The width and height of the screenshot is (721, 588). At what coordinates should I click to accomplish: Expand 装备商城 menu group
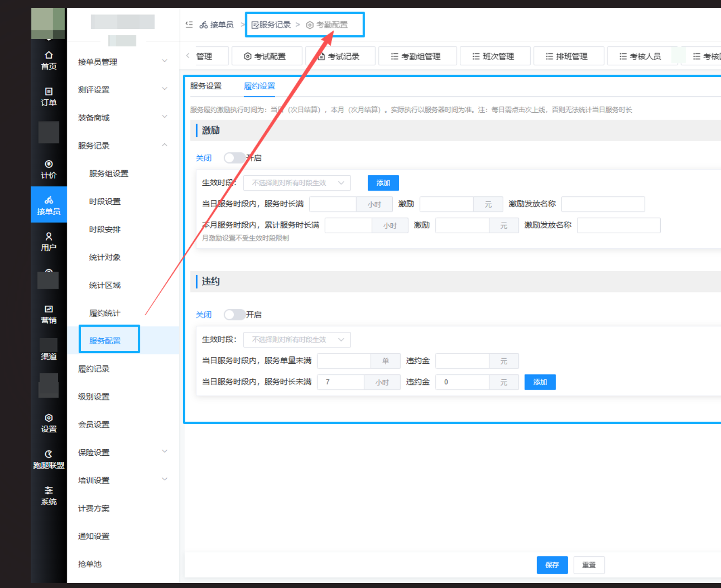pyautogui.click(x=123, y=117)
